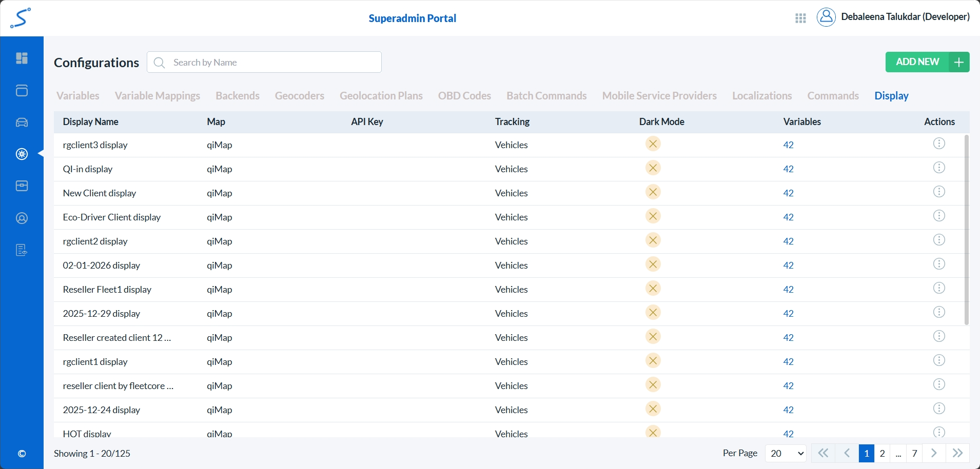Click the reports document icon in sidebar
Viewport: 980px width, 469px height.
[22, 250]
